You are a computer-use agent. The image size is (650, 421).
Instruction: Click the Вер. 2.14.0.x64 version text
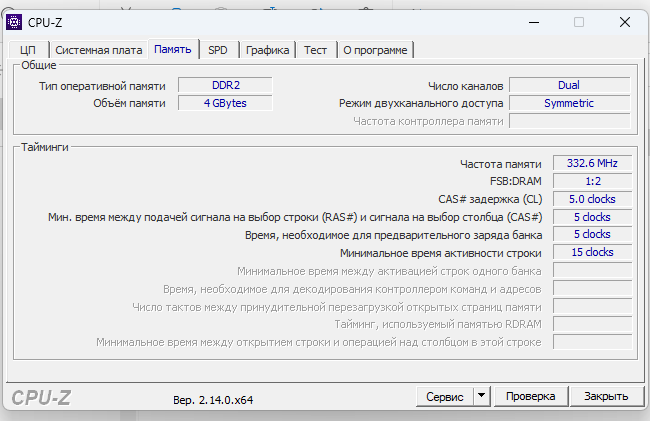(213, 400)
